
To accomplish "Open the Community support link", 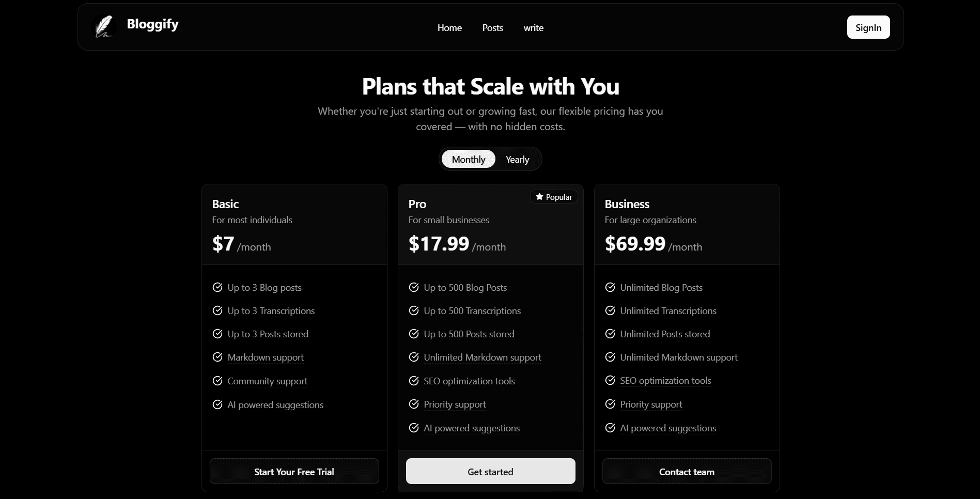I will coord(267,381).
